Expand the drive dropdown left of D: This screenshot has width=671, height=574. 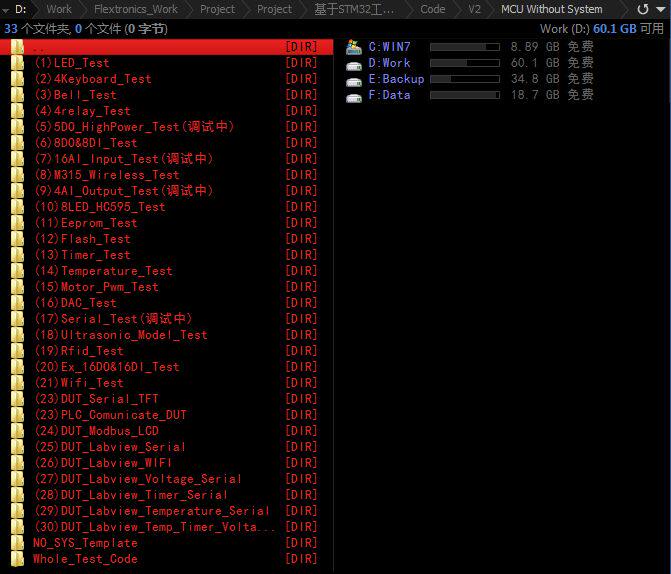point(6,9)
